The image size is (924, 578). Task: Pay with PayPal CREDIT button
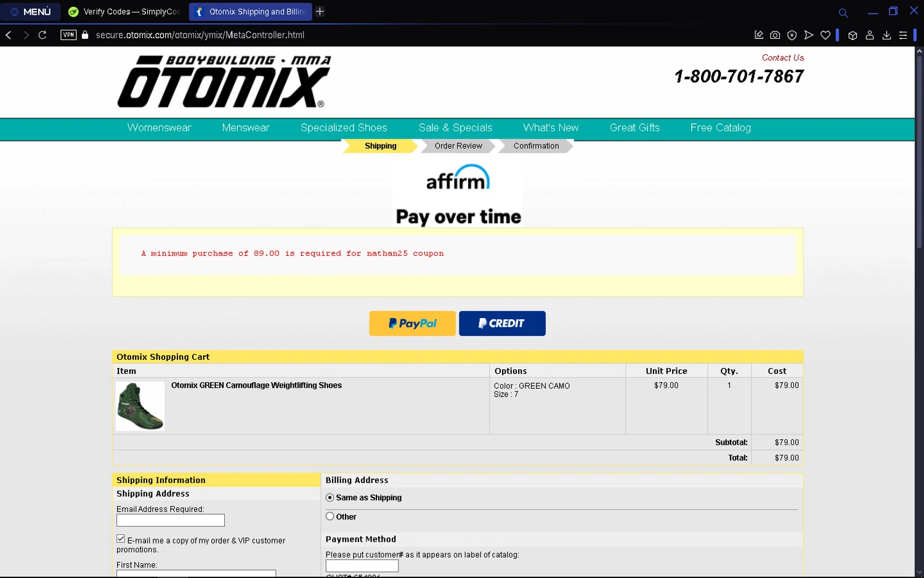point(502,324)
